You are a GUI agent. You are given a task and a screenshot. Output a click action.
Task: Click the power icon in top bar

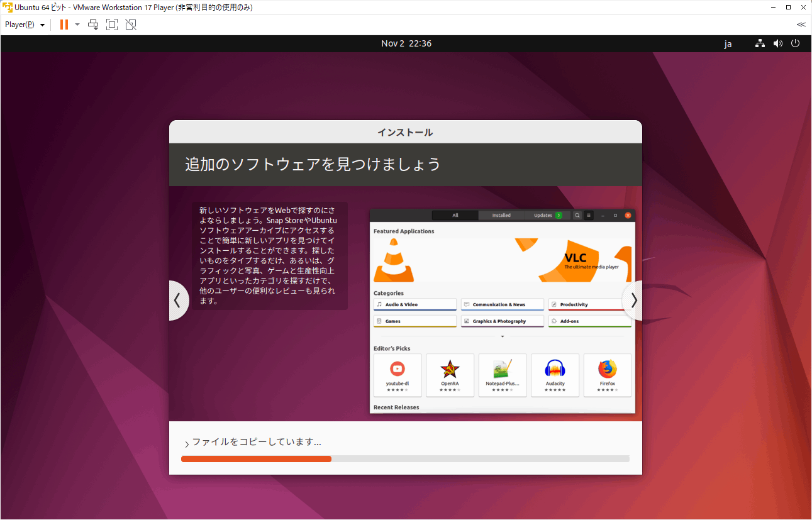pyautogui.click(x=796, y=43)
